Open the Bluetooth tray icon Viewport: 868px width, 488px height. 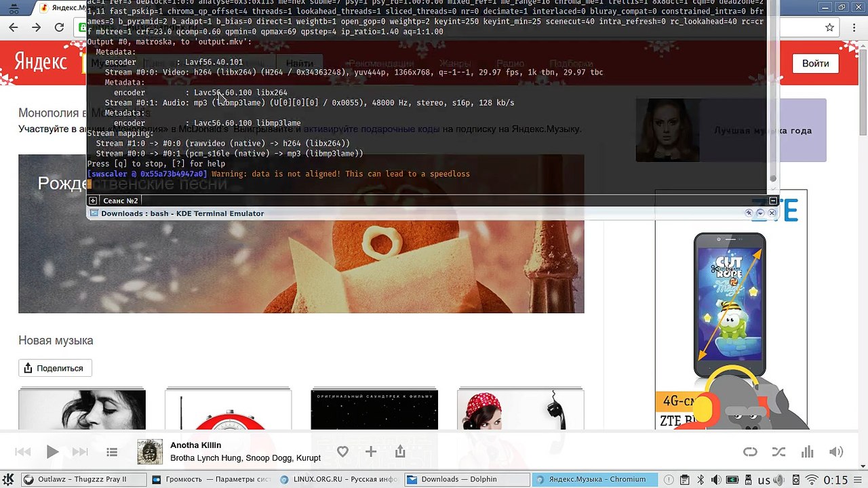click(x=701, y=480)
